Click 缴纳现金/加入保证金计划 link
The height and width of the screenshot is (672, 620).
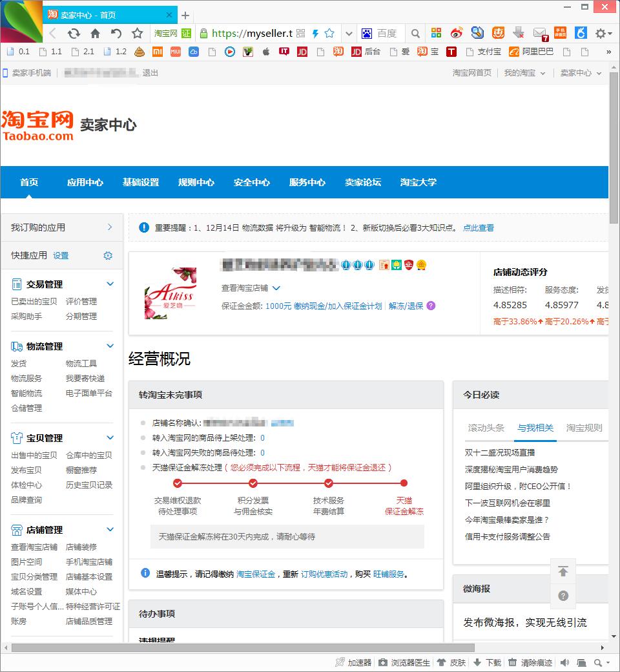click(x=338, y=306)
